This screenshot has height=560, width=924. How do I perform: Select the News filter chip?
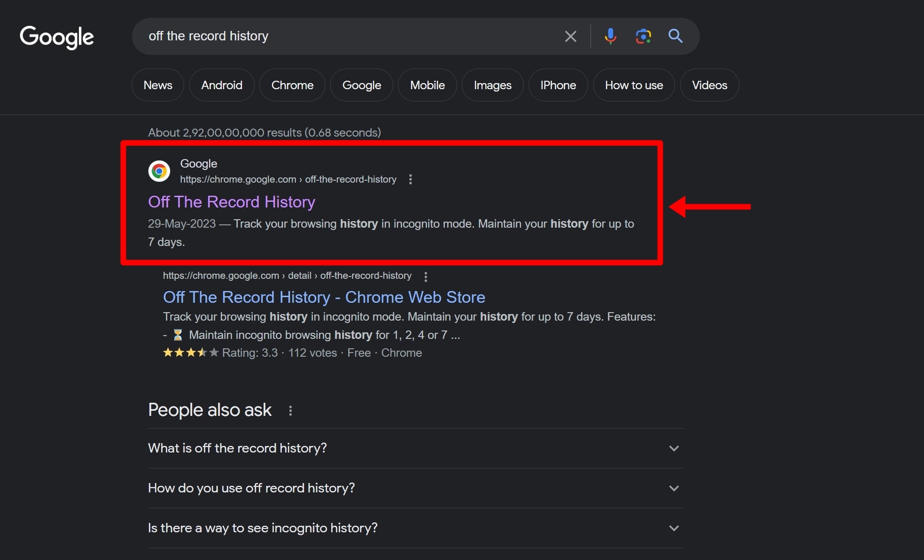(158, 85)
